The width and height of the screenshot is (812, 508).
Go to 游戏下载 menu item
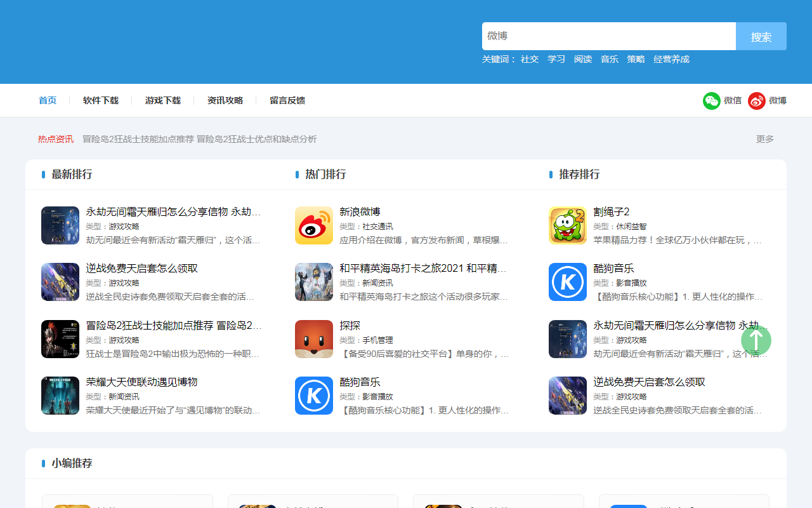tap(163, 100)
